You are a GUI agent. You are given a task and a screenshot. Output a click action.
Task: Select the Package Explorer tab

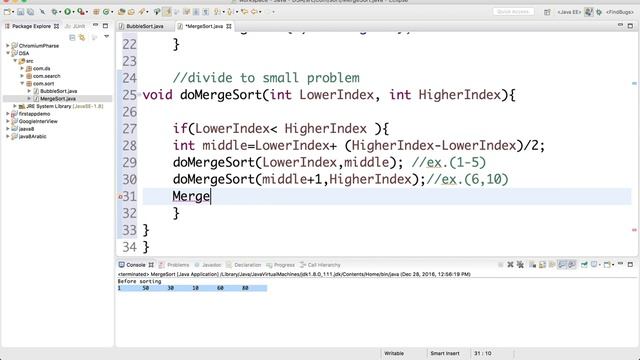click(x=32, y=26)
